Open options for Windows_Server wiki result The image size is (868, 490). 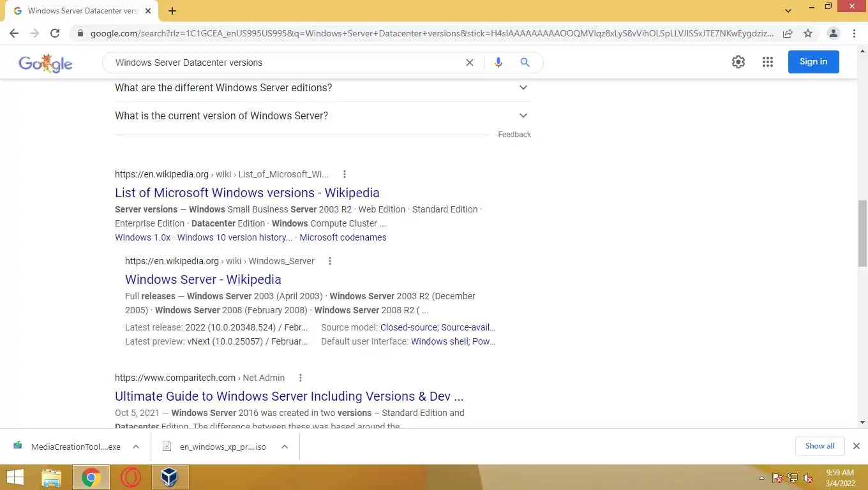pos(330,261)
